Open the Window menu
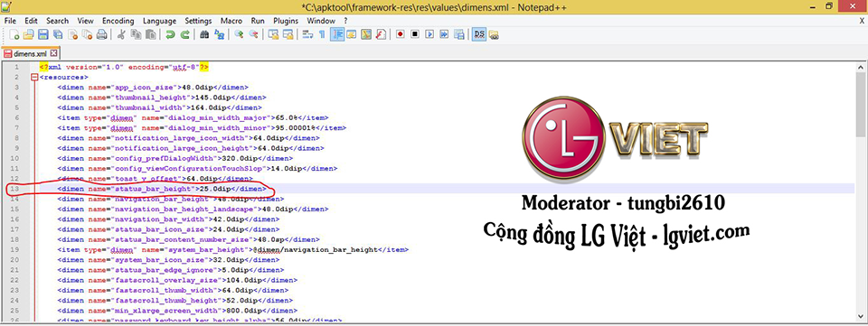The width and height of the screenshot is (868, 326). click(x=321, y=21)
